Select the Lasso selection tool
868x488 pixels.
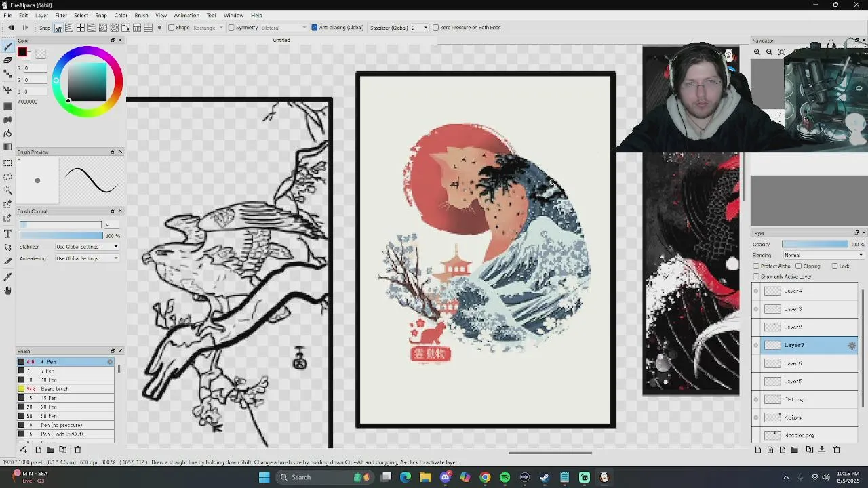tap(7, 177)
